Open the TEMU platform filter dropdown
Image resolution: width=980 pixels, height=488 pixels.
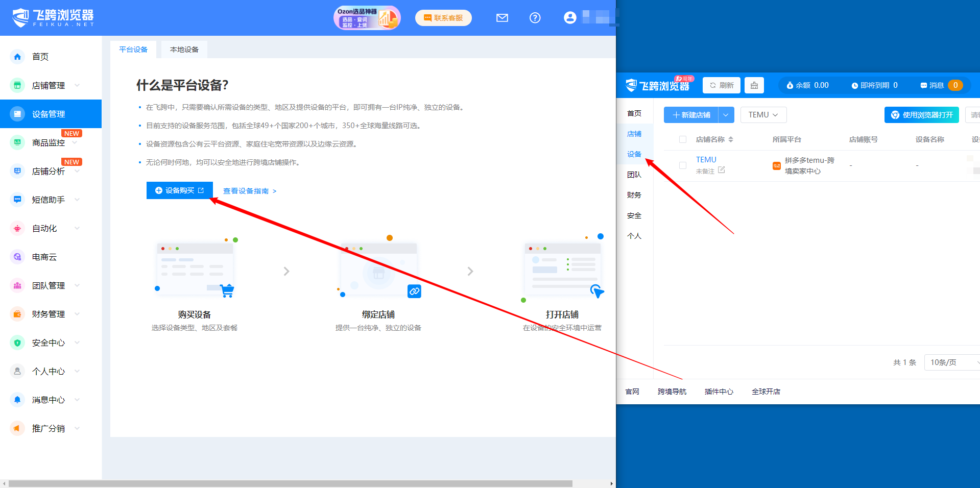(x=763, y=115)
